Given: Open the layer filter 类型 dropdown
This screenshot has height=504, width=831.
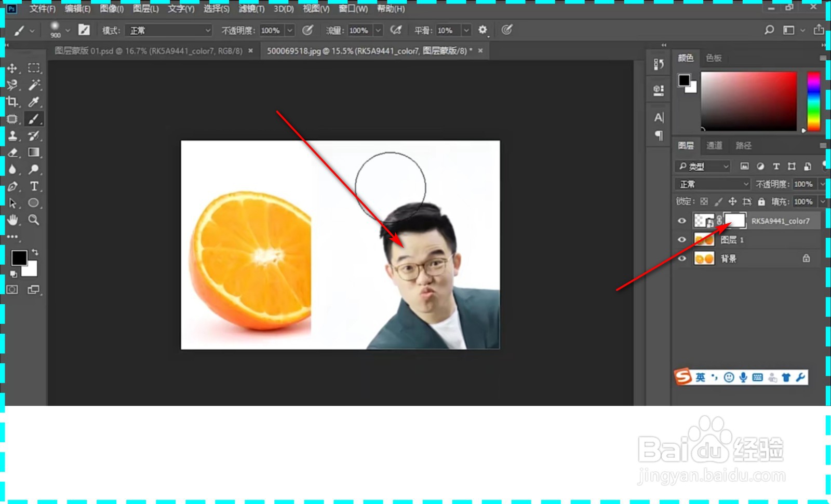Looking at the screenshot, I should [x=703, y=166].
